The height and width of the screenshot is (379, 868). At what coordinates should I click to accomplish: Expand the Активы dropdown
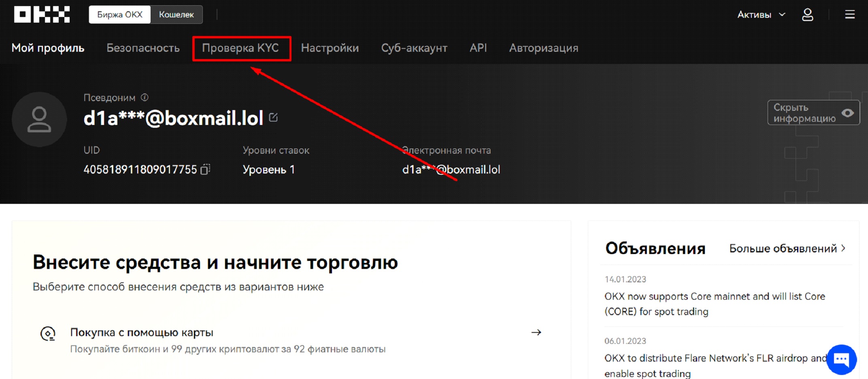coord(761,14)
